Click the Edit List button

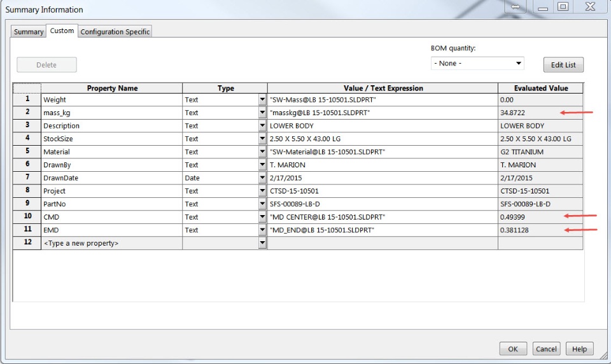coord(563,65)
